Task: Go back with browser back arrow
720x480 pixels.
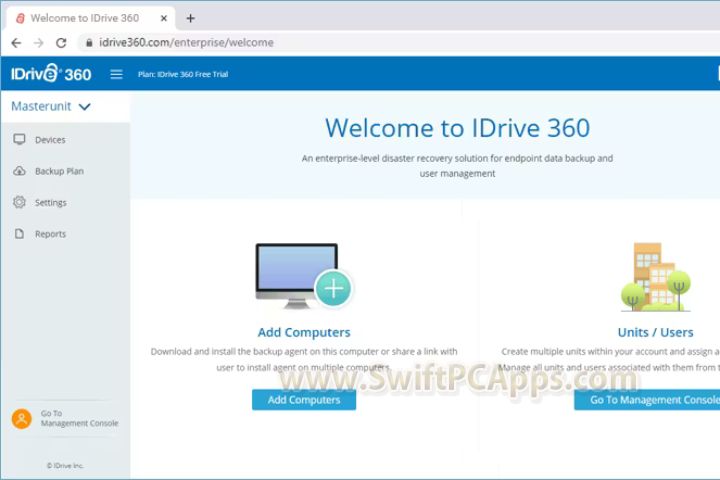Action: tap(16, 43)
